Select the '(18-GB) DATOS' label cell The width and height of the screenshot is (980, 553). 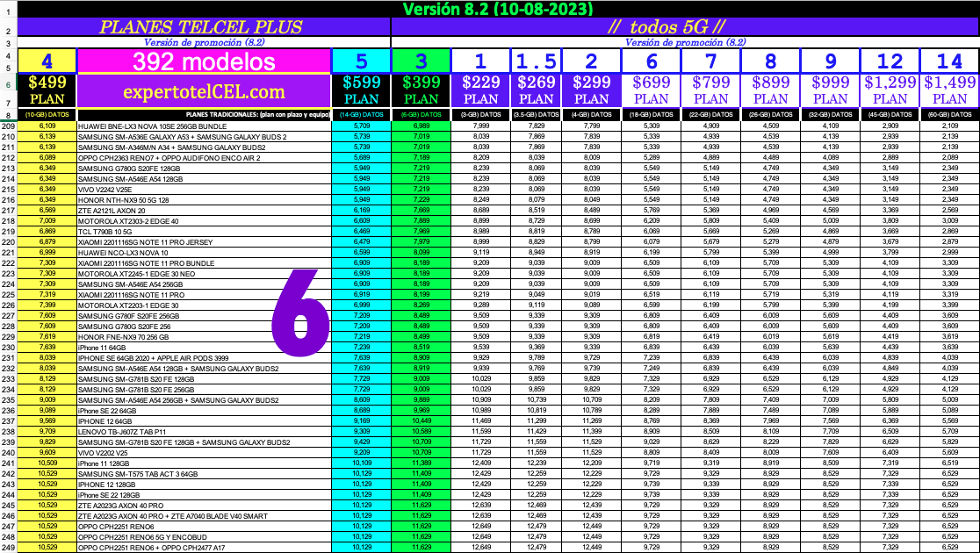[x=652, y=115]
